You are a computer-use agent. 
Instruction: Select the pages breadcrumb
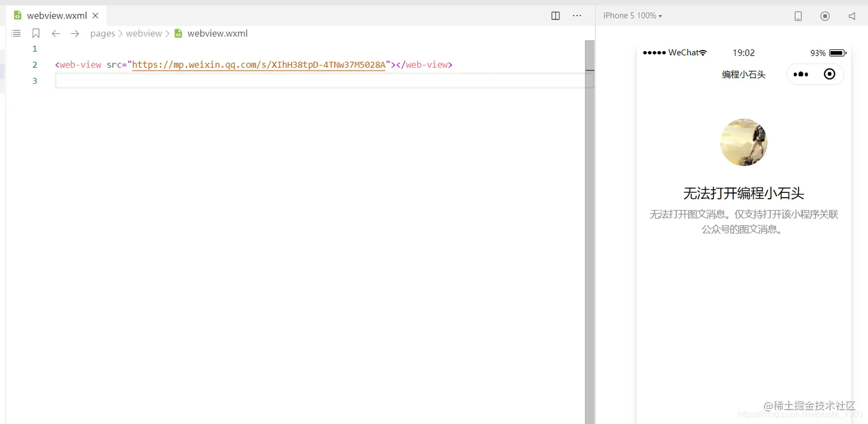coord(103,33)
